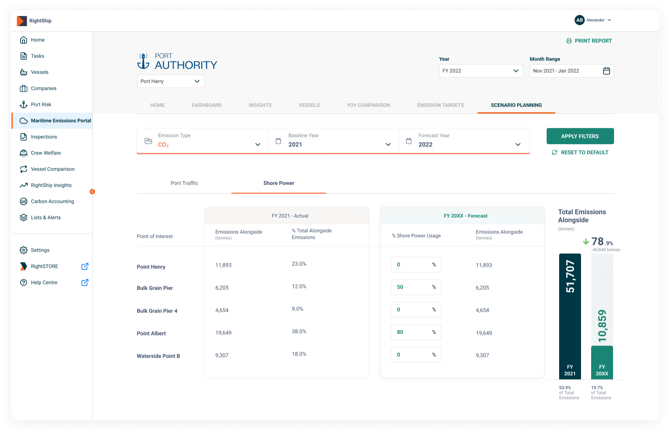The image size is (670, 433).
Task: Click the Month Range calendar icon
Action: click(x=606, y=71)
